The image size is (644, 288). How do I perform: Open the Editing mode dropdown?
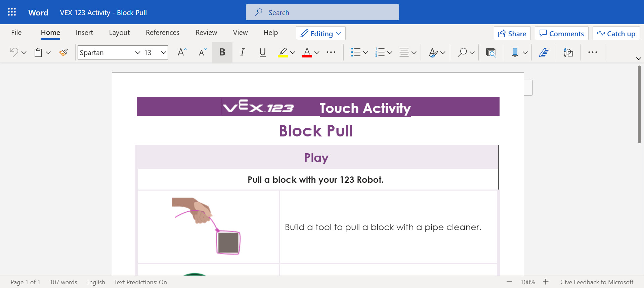[320, 34]
